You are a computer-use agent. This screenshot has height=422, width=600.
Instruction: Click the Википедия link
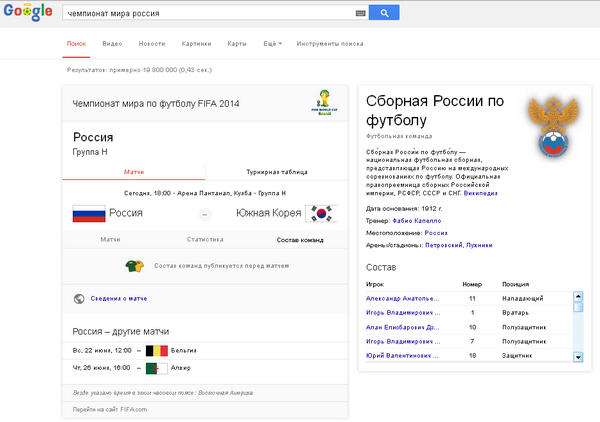(x=481, y=194)
